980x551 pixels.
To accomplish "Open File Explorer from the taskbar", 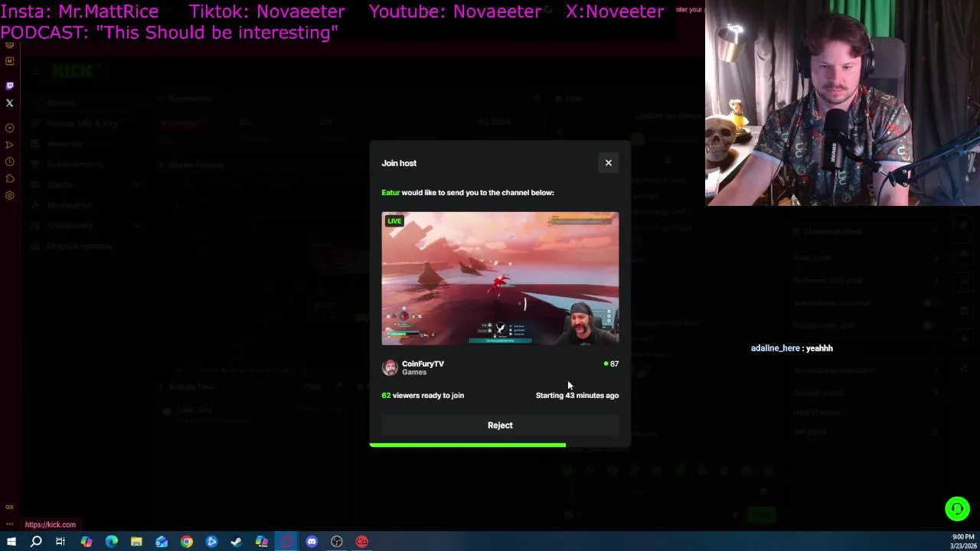I will [x=136, y=542].
